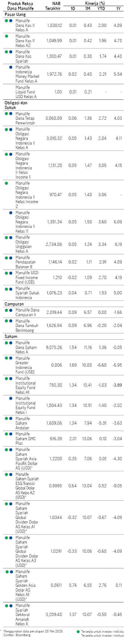Click blue dot beside Manulife Saham SMC Plus
The height and width of the screenshot is (644, 124).
tap(11, 434)
